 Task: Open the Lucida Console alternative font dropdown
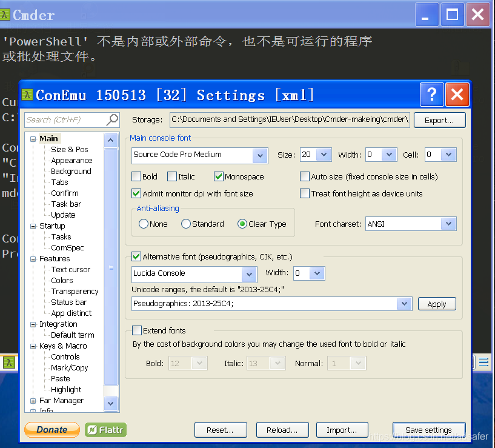point(249,274)
